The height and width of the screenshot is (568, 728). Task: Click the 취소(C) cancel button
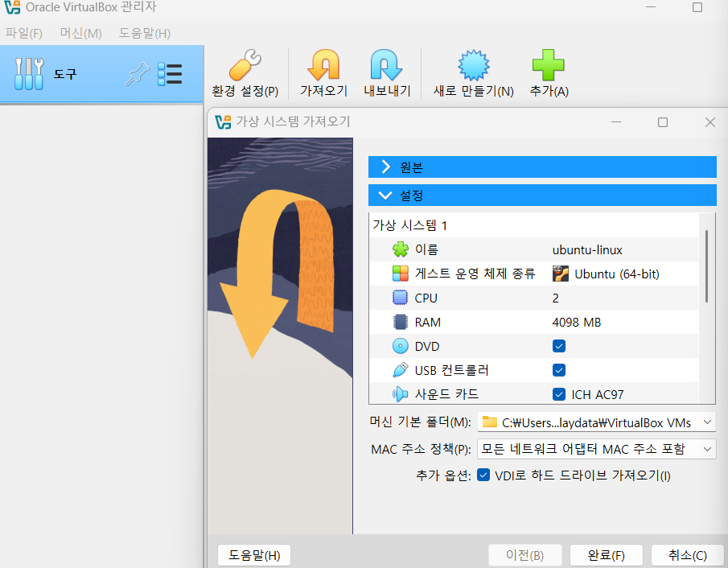687,555
